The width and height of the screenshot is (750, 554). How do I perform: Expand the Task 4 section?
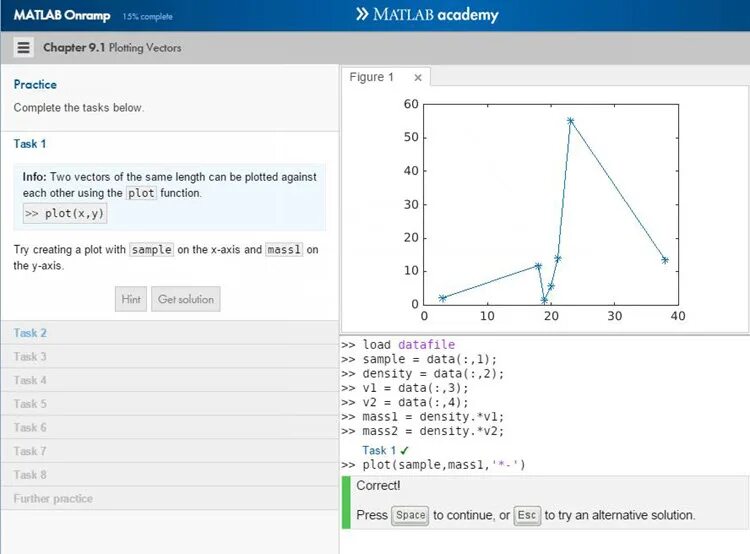170,380
